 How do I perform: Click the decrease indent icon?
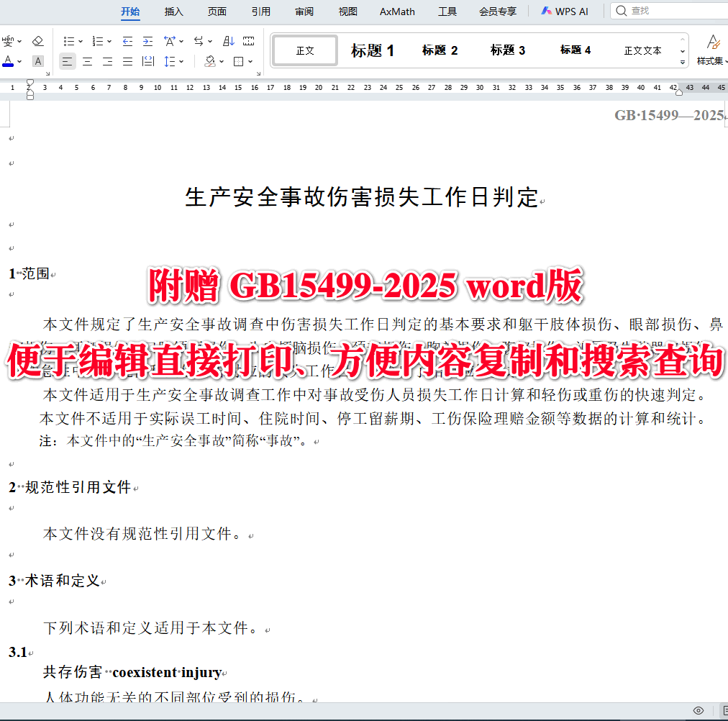(127, 40)
